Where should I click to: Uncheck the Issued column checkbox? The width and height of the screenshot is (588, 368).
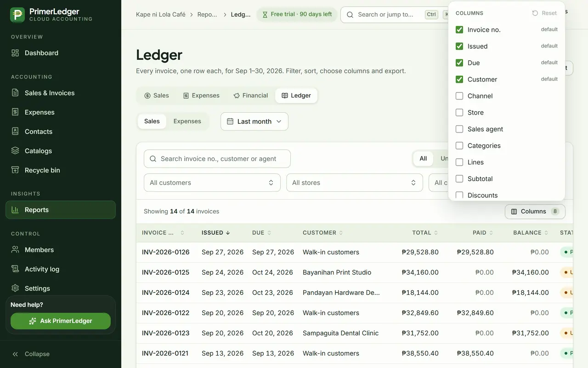pos(459,46)
